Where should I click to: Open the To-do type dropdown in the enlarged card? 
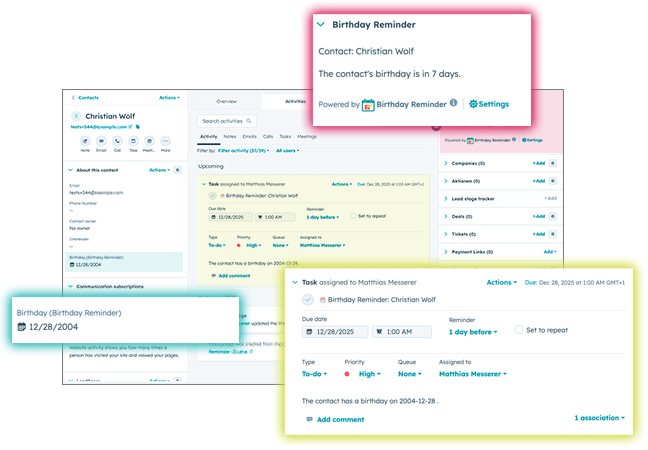pos(314,374)
